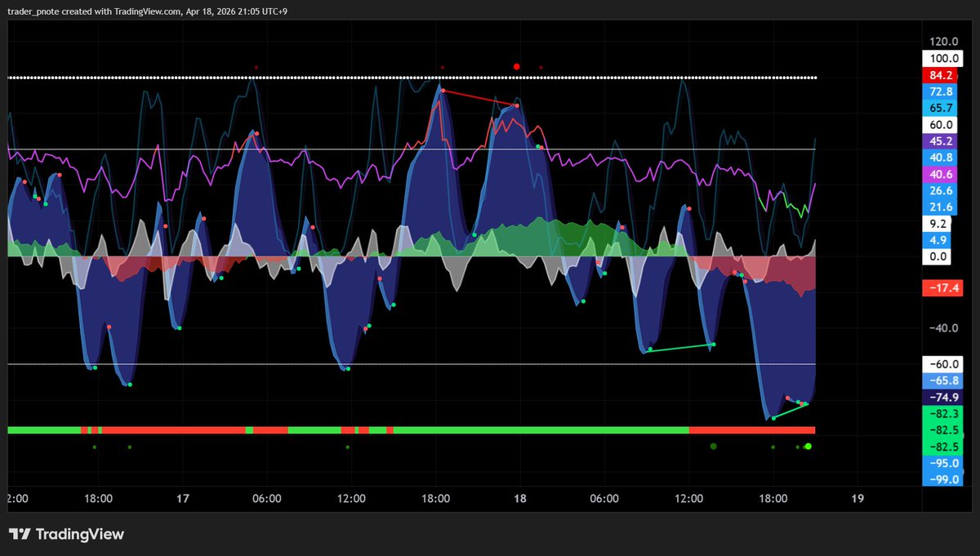The height and width of the screenshot is (556, 980).
Task: Click the 19 date label on the time axis
Action: (x=857, y=499)
